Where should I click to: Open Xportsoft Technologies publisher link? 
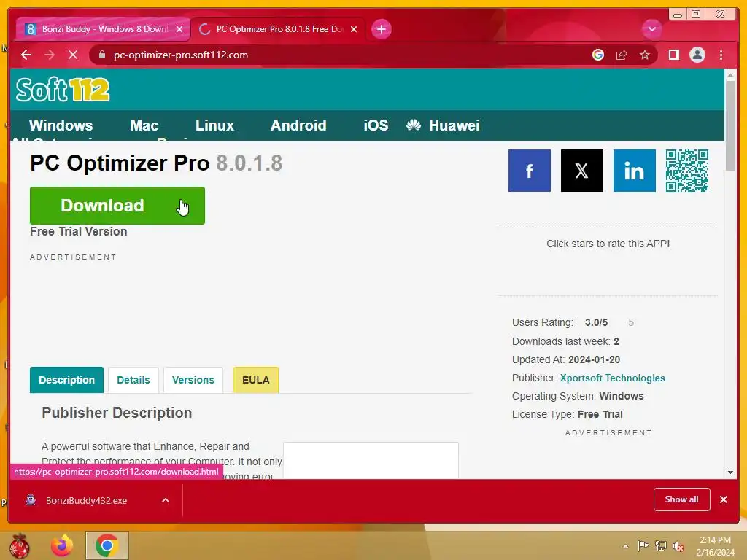click(612, 378)
